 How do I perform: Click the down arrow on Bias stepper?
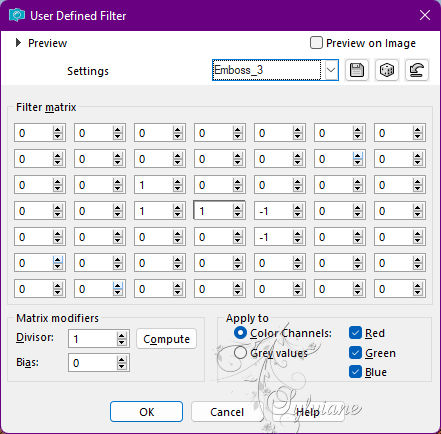122,366
